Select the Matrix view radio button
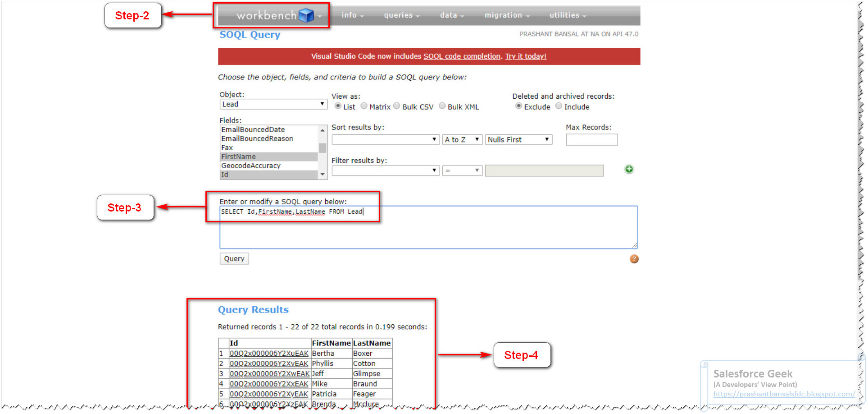This screenshot has height=414, width=868. pos(364,106)
